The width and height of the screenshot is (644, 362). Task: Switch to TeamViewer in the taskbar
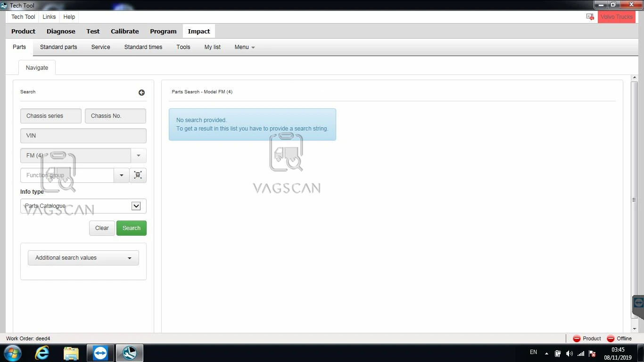tap(100, 353)
